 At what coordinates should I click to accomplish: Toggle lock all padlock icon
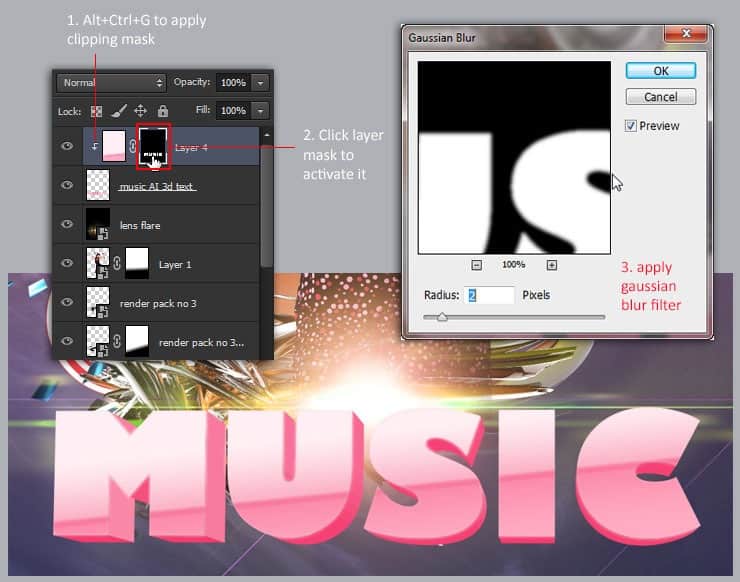click(x=163, y=111)
